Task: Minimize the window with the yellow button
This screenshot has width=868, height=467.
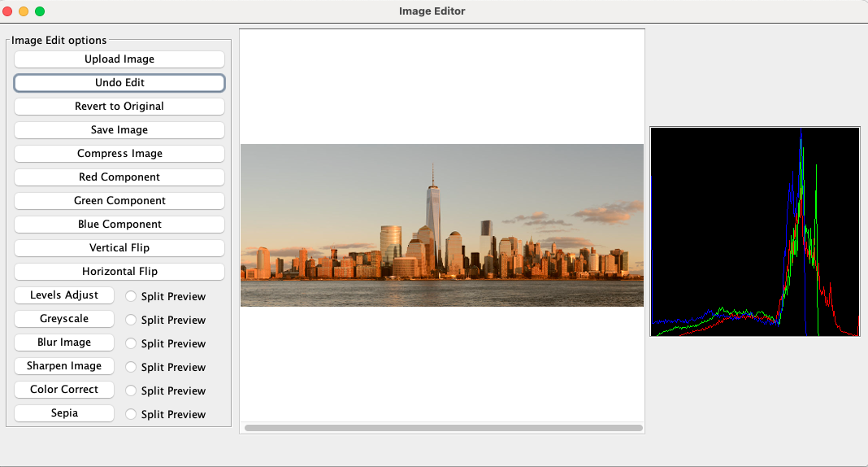Action: [24, 11]
